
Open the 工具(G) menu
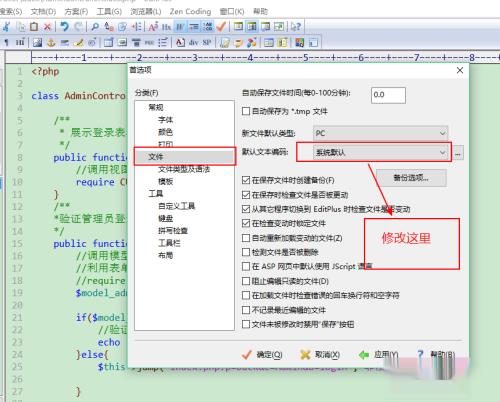tap(109, 12)
